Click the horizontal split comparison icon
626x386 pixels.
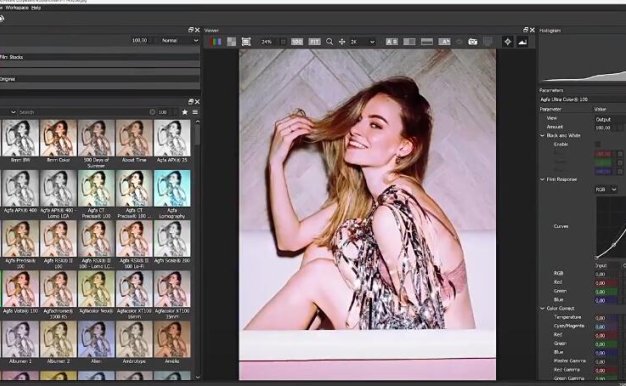(427, 42)
